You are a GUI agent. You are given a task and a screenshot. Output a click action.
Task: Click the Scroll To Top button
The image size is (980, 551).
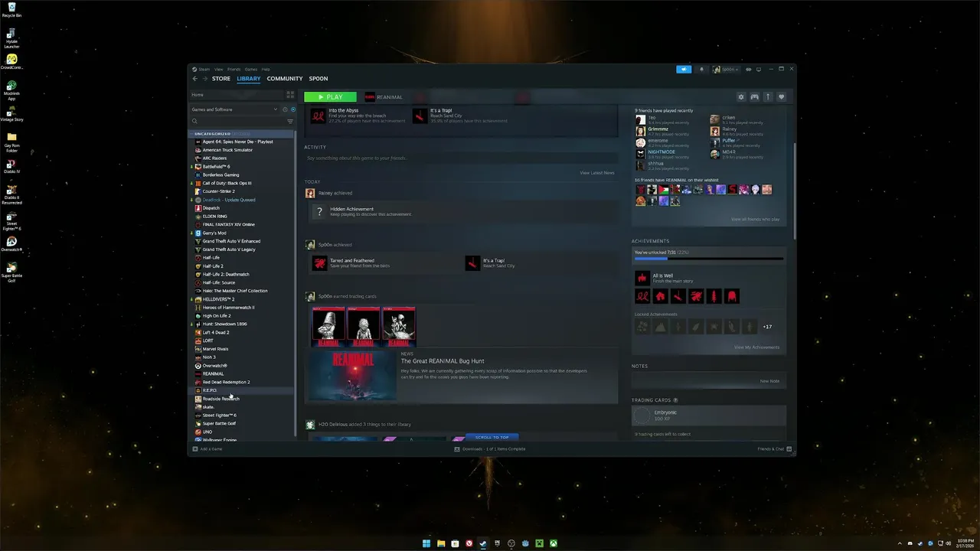pos(492,437)
